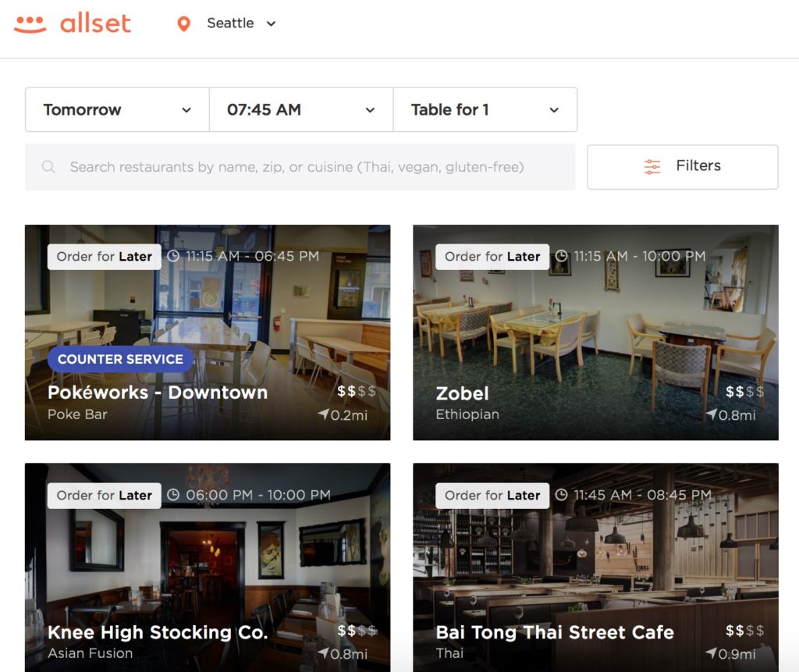Image resolution: width=799 pixels, height=672 pixels.
Task: Click the 11:15 AM - 10:00 PM hours
Action: (640, 256)
